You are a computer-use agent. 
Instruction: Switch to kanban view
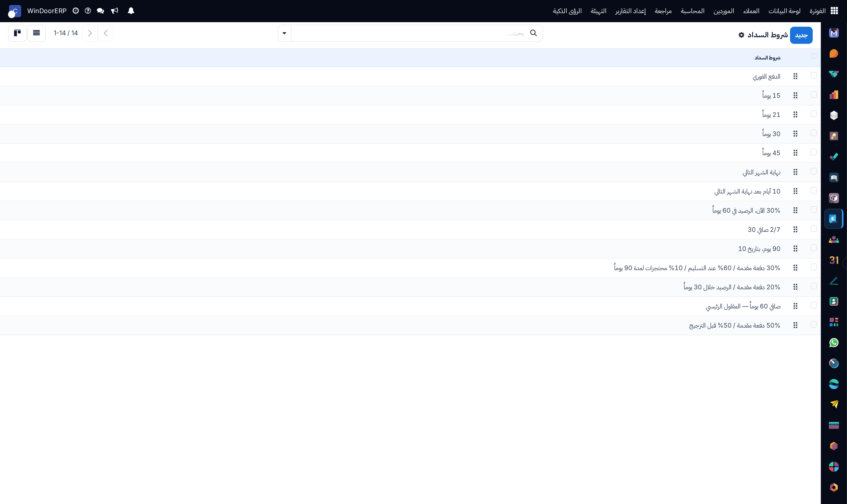point(17,33)
